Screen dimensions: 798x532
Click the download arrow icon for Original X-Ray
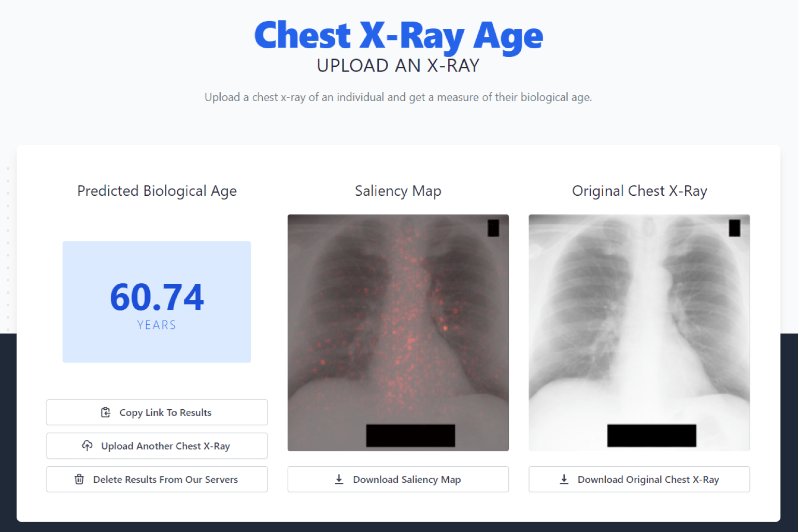564,479
